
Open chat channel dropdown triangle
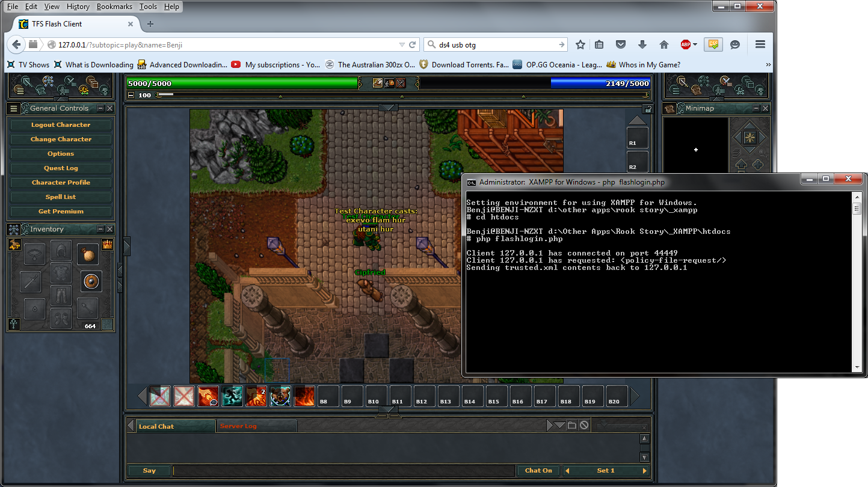tap(559, 426)
